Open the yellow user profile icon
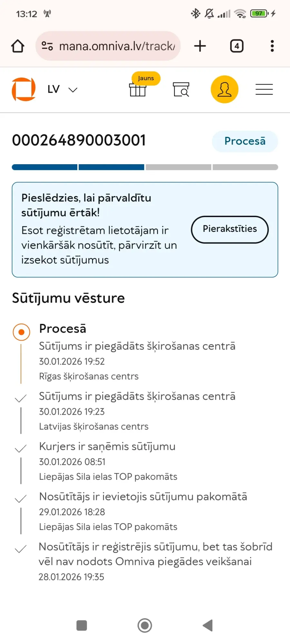Screen dimensions: 290x644 point(225,89)
